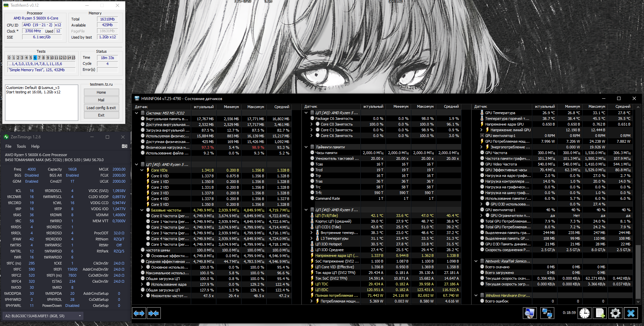Viewport: 644px width, 326px height.
Task: Open the ZenTimings DIMM slot dropdown
Action: tap(43, 316)
